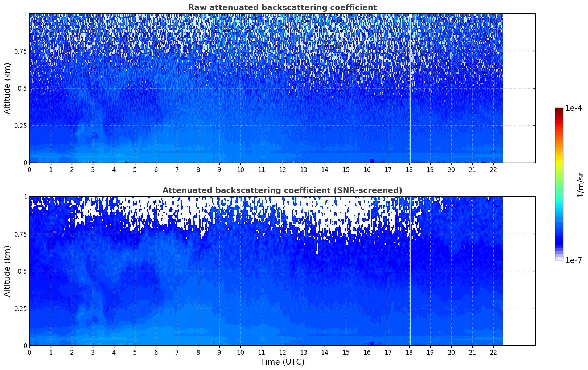Image resolution: width=588 pixels, height=370 pixels.
Task: Click the white data gap line near hour 5 in the top plot
Action: coord(136,88)
